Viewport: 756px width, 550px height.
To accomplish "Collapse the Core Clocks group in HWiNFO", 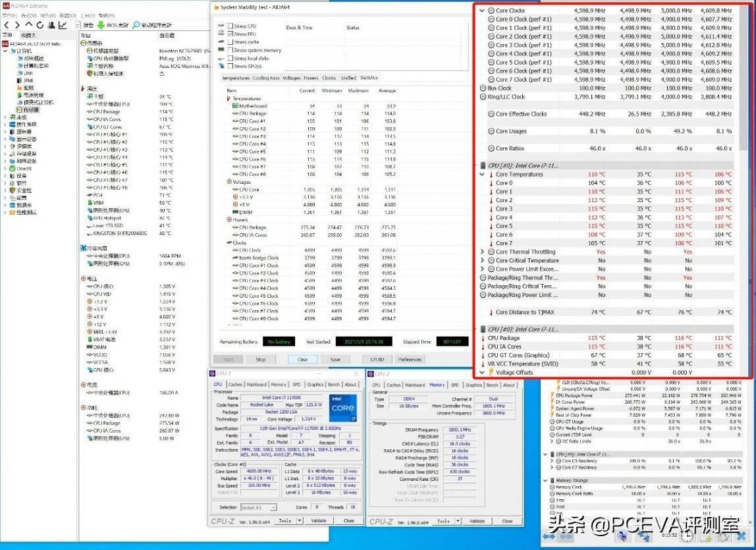I will 482,11.
